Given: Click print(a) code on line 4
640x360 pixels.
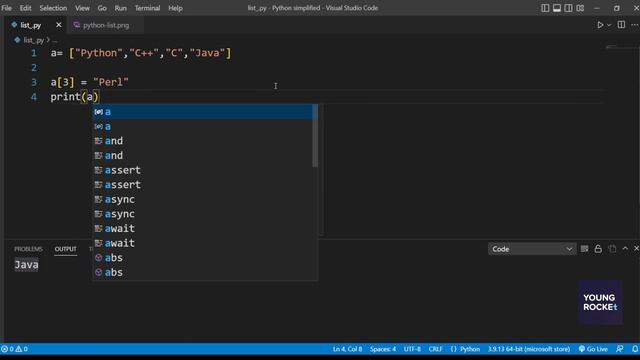Looking at the screenshot, I should pos(75,97).
